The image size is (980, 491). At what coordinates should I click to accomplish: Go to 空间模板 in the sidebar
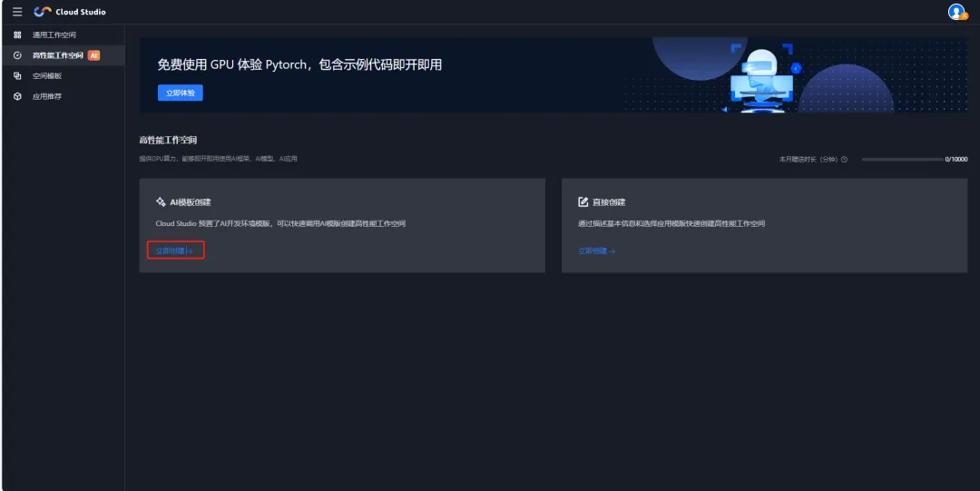click(64, 75)
